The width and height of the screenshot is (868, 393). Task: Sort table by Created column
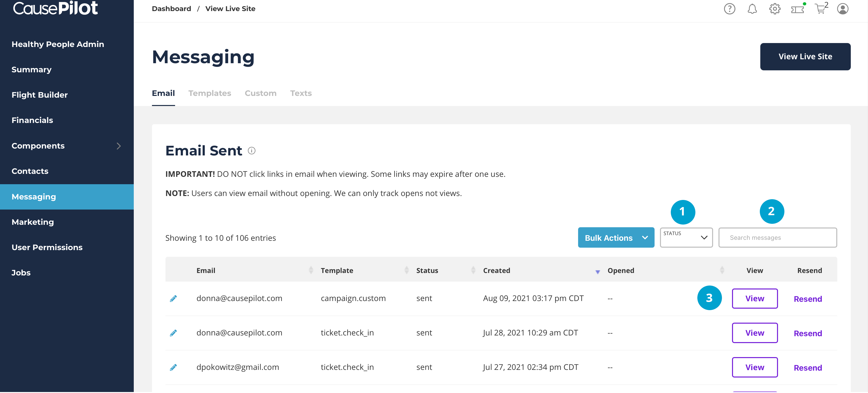coord(496,270)
